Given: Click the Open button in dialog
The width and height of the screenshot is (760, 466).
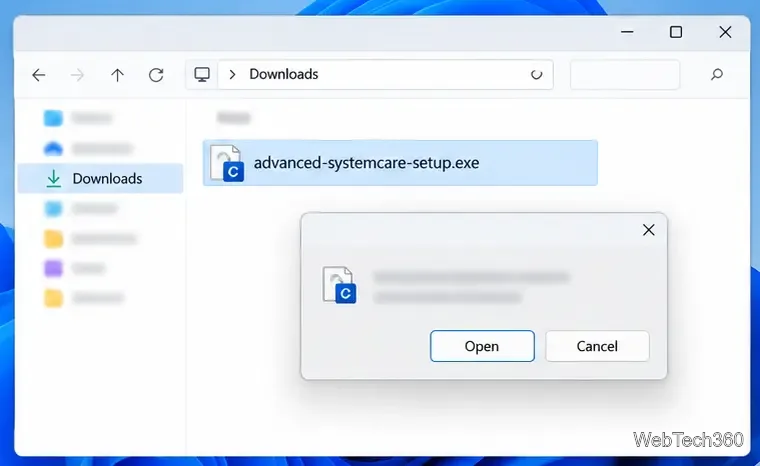Looking at the screenshot, I should tap(482, 346).
